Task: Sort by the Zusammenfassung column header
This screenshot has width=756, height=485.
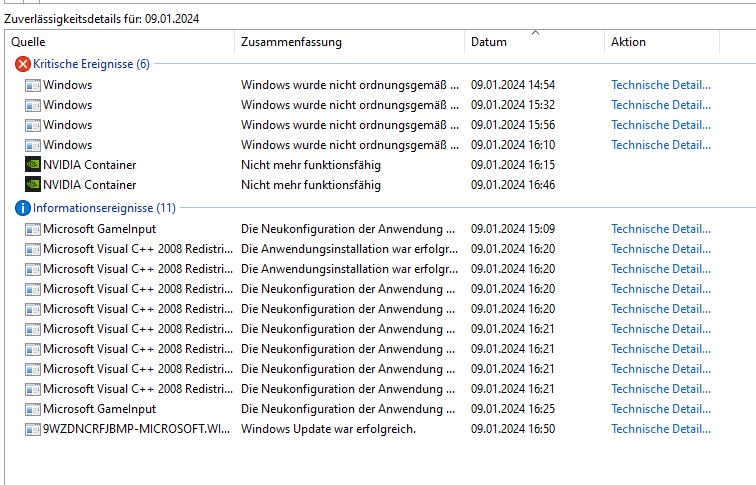Action: (291, 42)
